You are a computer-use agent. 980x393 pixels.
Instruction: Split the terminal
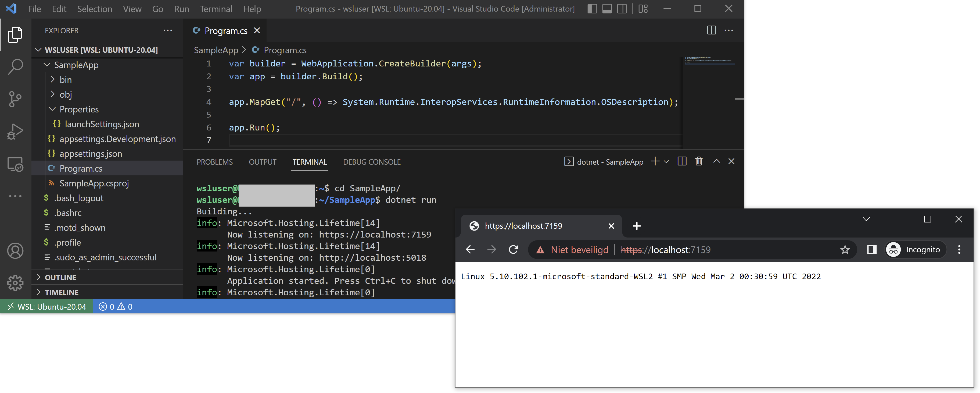pyautogui.click(x=682, y=161)
